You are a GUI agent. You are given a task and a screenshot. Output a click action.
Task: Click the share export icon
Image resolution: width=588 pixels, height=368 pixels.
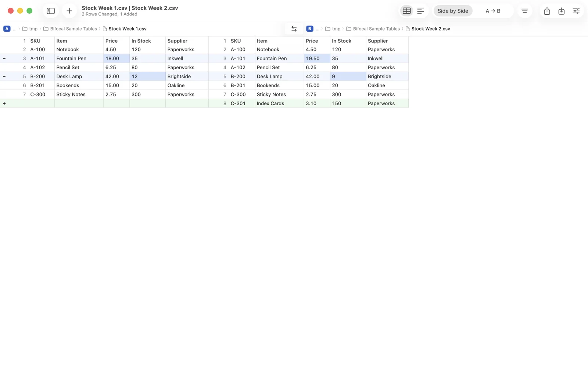click(x=547, y=11)
